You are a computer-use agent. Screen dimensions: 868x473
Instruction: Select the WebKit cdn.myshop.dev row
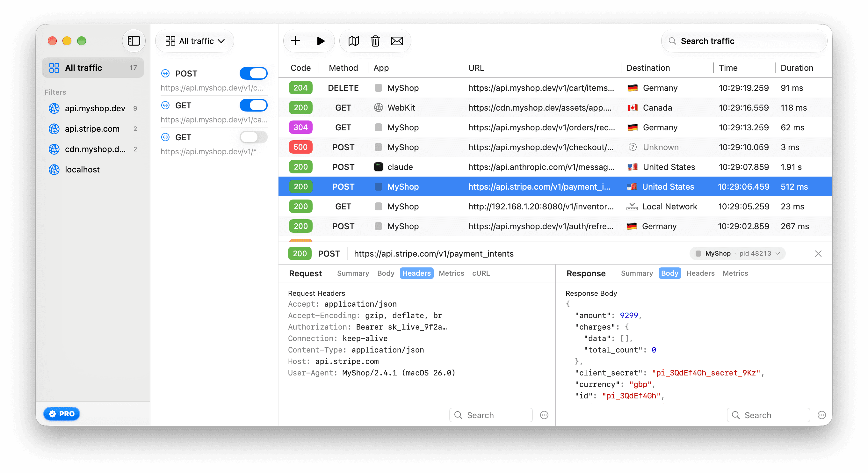[x=555, y=107]
